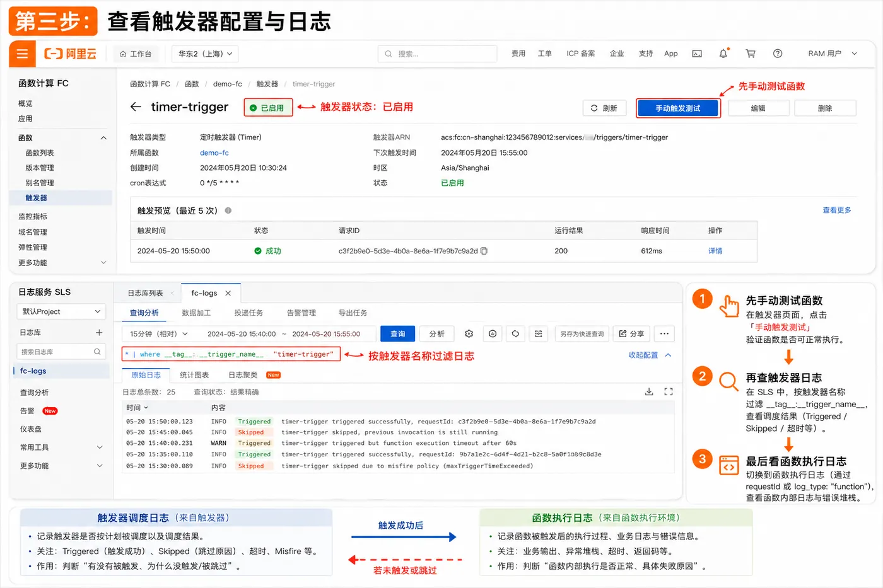This screenshot has width=883, height=588.
Task: Switch to the 原始日志 tab
Action: [146, 375]
